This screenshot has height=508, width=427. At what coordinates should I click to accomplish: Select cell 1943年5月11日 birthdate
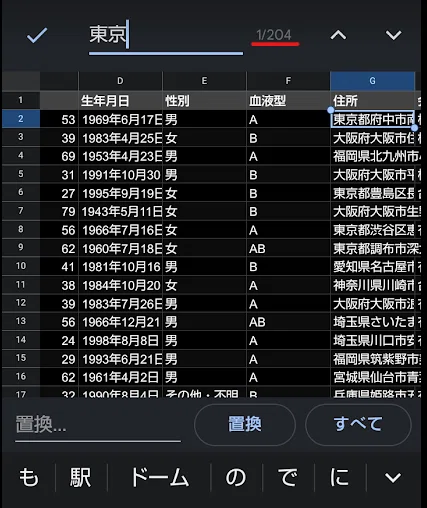120,212
